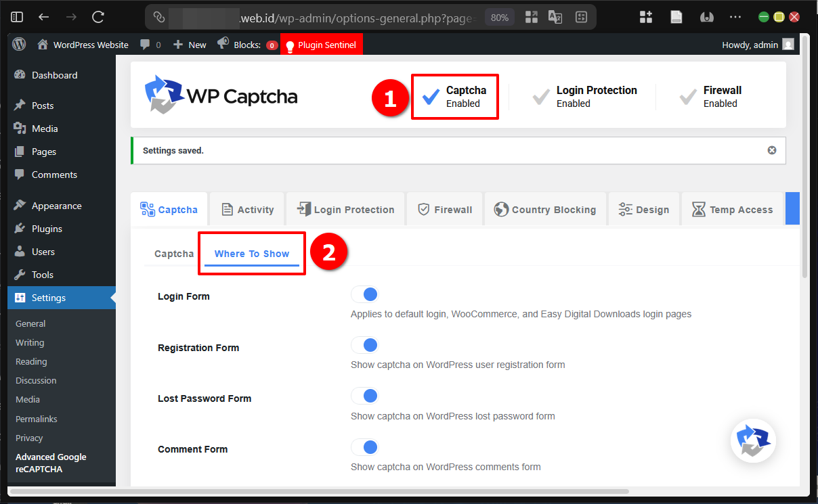This screenshot has height=504, width=818.
Task: Open the Howdy, admin account menu
Action: pyautogui.click(x=751, y=45)
